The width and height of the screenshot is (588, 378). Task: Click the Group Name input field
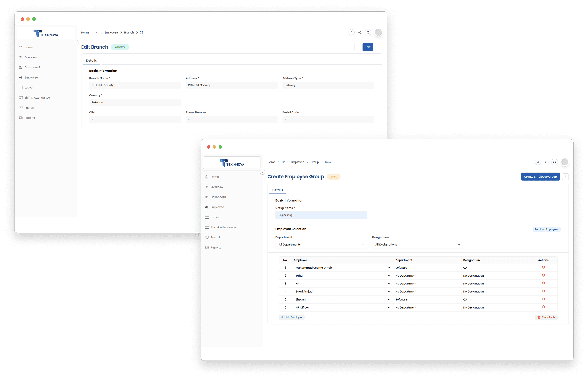(321, 215)
